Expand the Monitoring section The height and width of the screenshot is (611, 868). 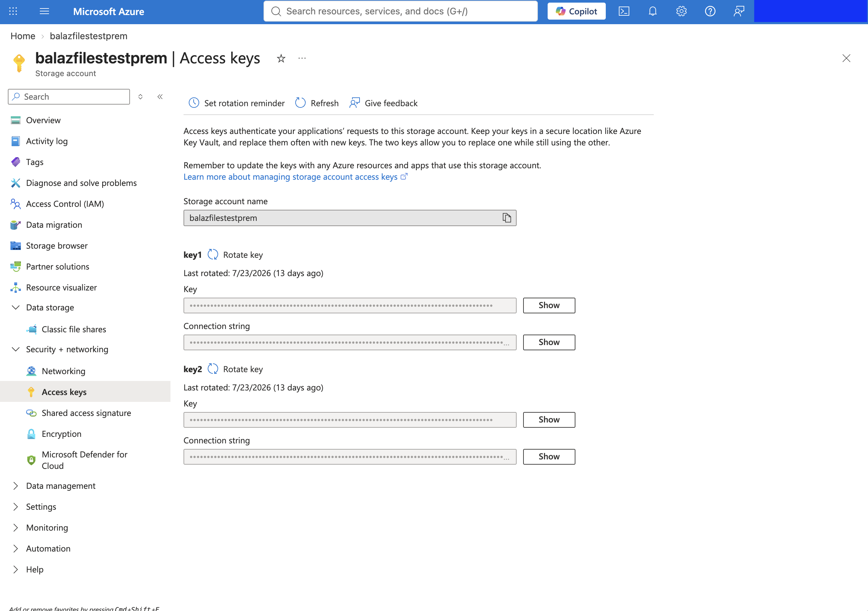[x=15, y=528]
